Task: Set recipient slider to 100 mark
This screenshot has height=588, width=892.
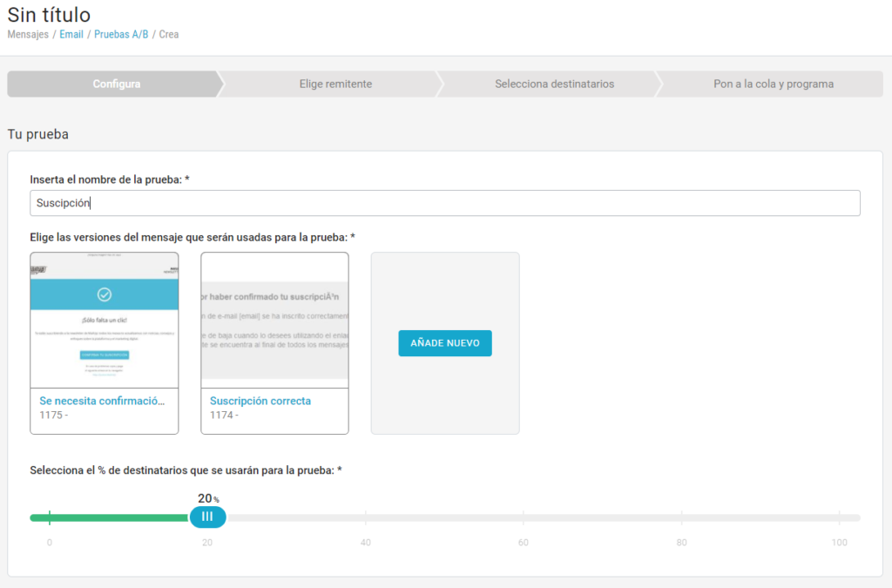Action: [839, 517]
